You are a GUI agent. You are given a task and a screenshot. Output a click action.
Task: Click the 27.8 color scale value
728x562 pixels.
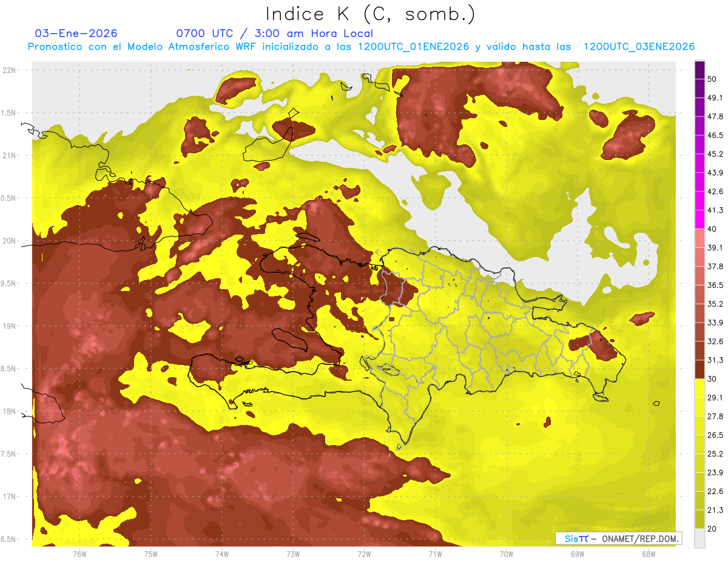pos(715,416)
